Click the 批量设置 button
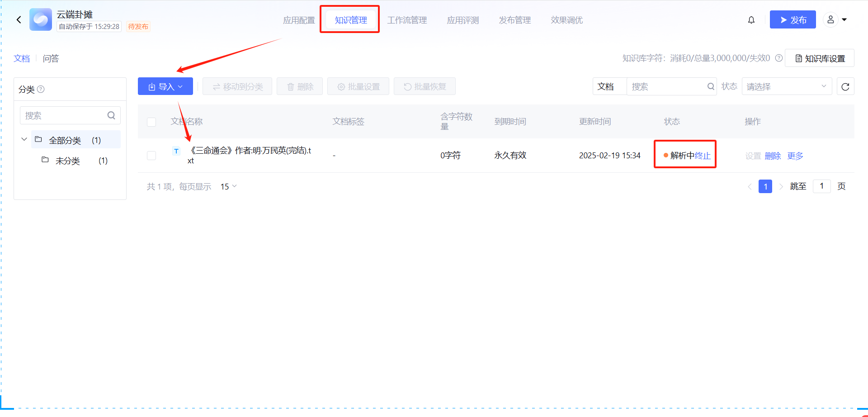Screen dimensions: 868x417 point(358,86)
